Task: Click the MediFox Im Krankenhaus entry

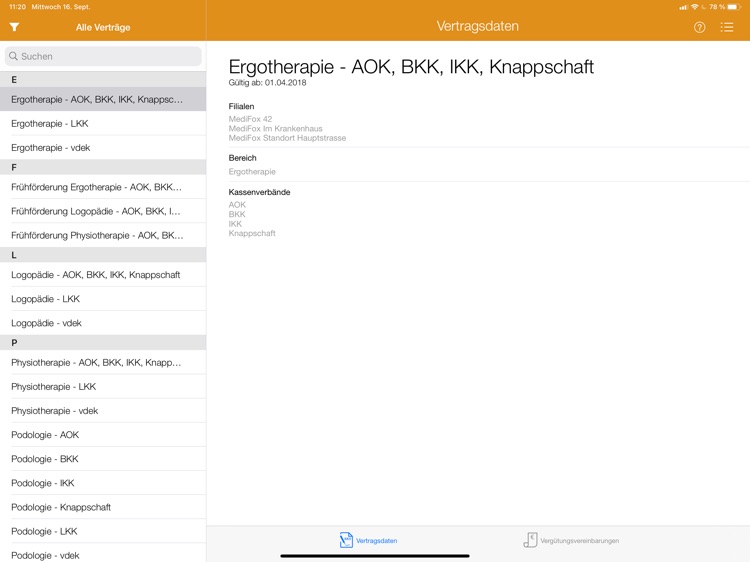Action: [x=276, y=129]
